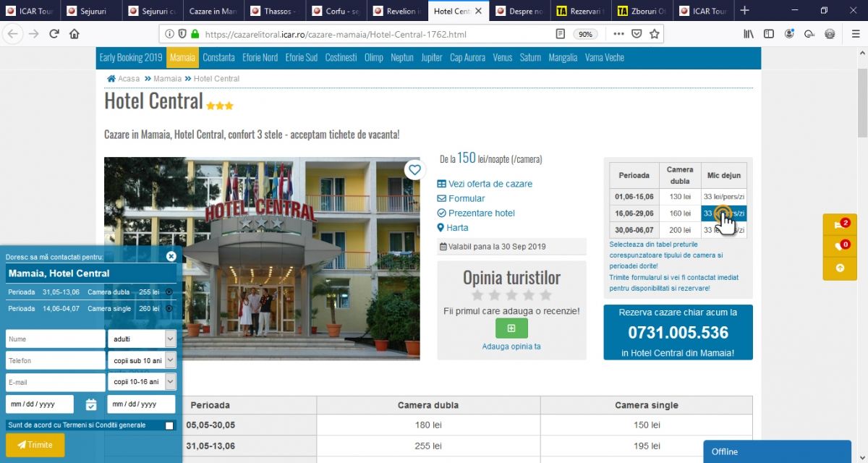
Task: Click the scroll-to-top arrow in yellow sidebar
Action: click(839, 268)
